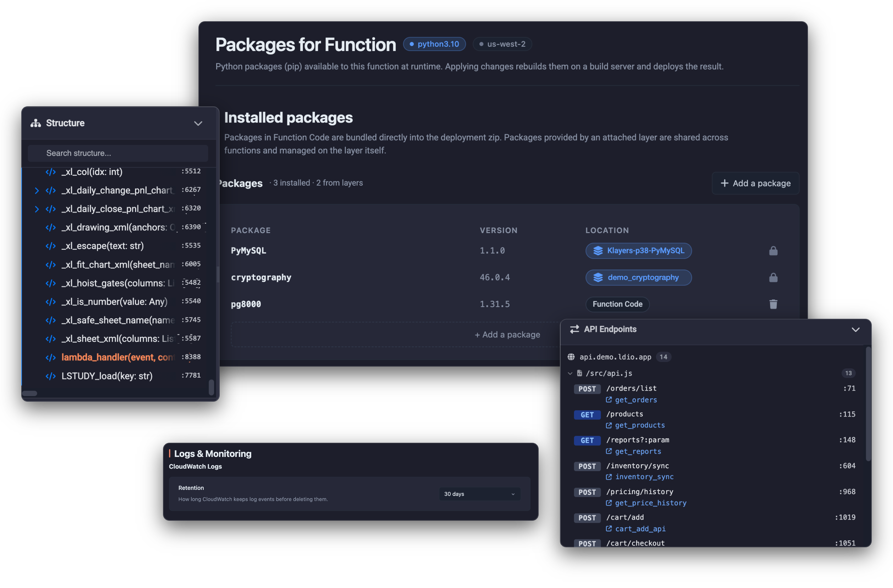Open the demo_cryptography layer link
This screenshot has height=588, width=893.
638,277
